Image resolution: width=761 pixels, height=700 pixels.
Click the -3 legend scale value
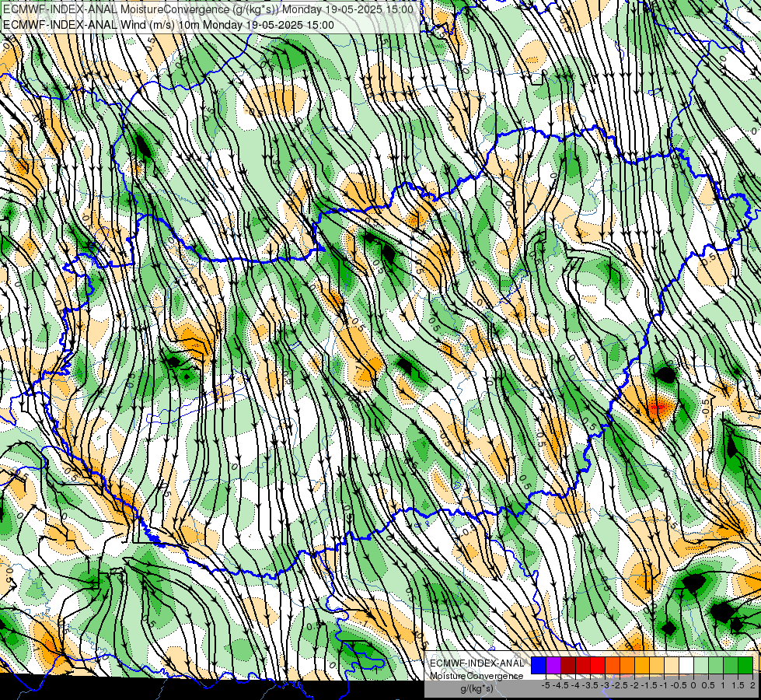pyautogui.click(x=605, y=685)
